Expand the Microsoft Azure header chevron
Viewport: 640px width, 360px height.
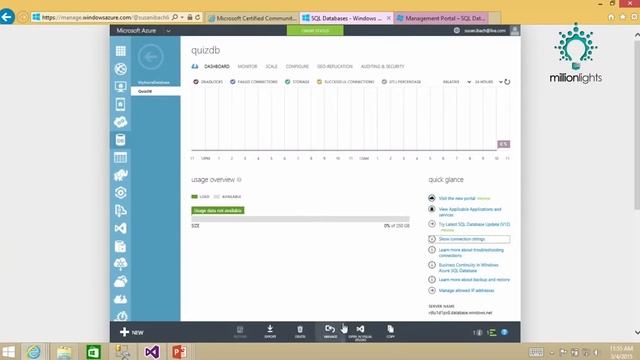(x=168, y=31)
